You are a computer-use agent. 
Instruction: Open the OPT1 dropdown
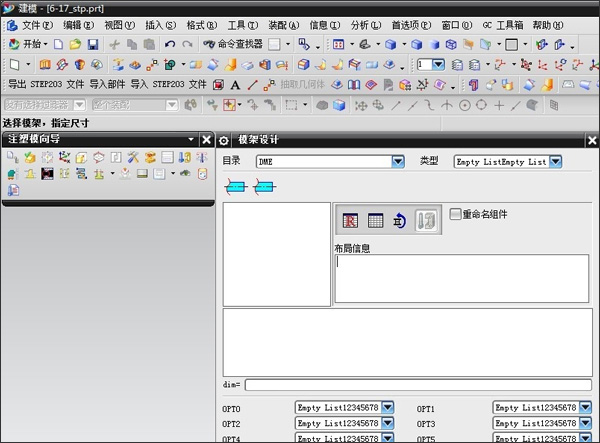coord(585,408)
